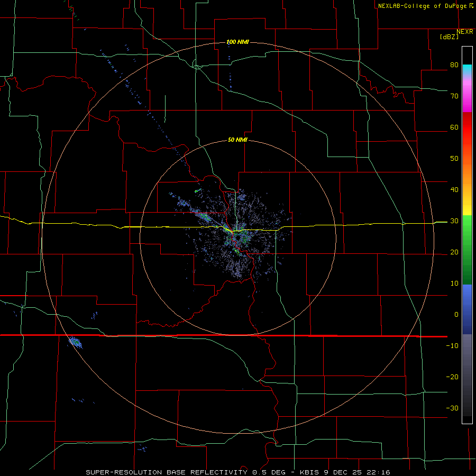
Task: Click the 80 value on dBZ scale
Action: coord(454,65)
